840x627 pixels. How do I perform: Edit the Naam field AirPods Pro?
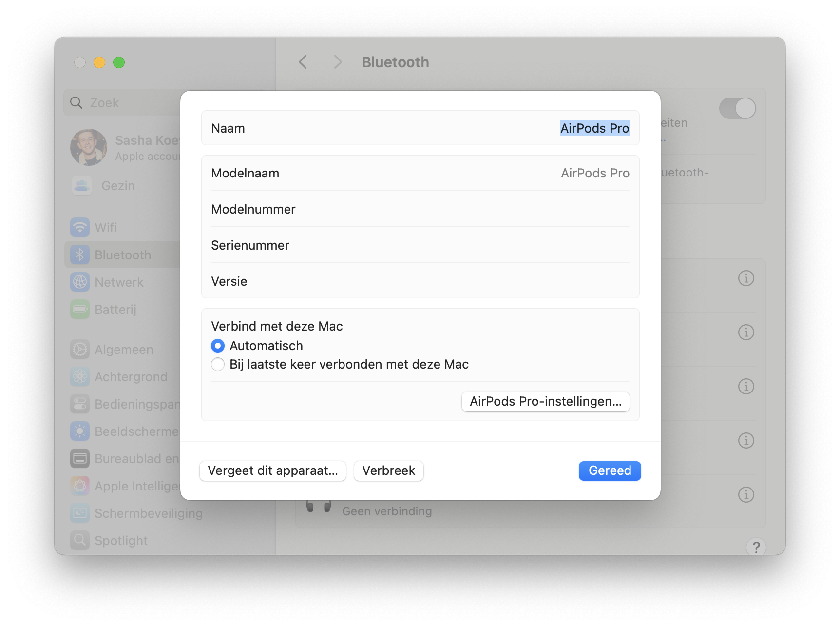click(x=595, y=128)
